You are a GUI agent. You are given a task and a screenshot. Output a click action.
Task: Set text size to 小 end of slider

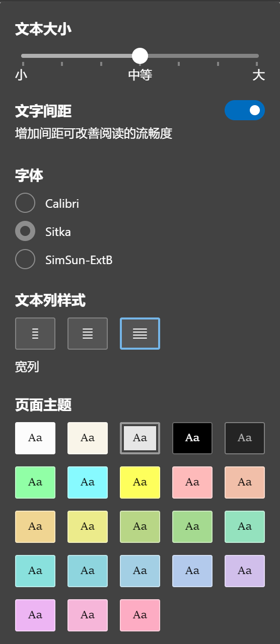coord(23,55)
